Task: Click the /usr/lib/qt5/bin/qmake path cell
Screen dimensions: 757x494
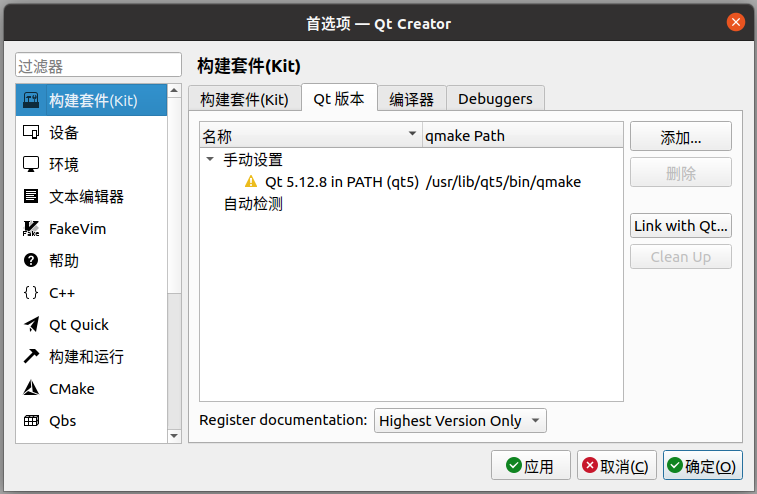Action: point(503,182)
